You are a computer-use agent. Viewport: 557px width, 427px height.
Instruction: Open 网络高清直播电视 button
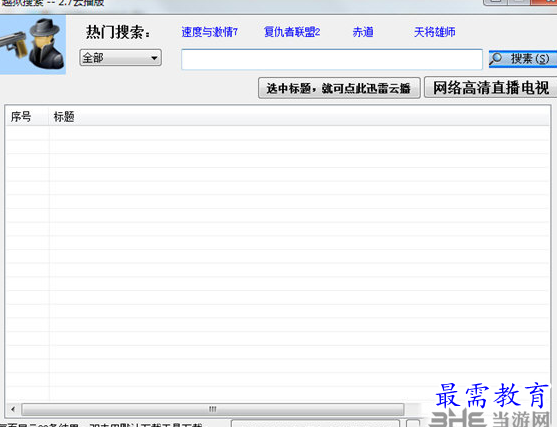pyautogui.click(x=491, y=87)
